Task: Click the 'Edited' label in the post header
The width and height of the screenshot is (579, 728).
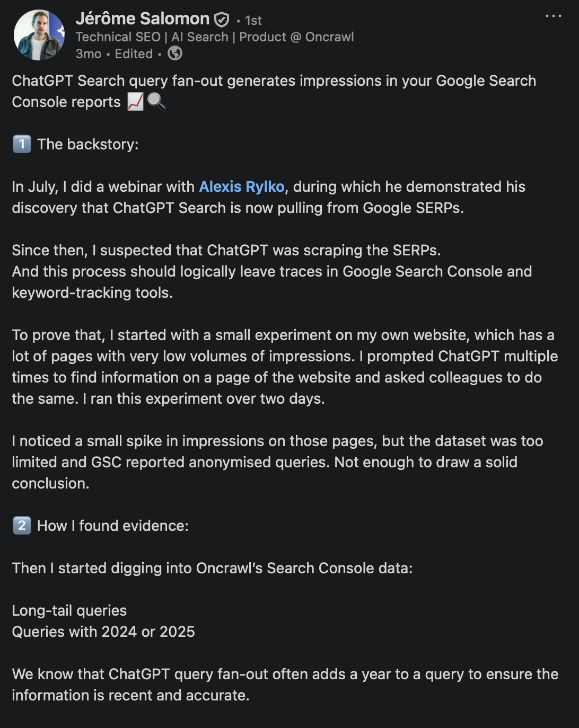Action: click(x=133, y=54)
